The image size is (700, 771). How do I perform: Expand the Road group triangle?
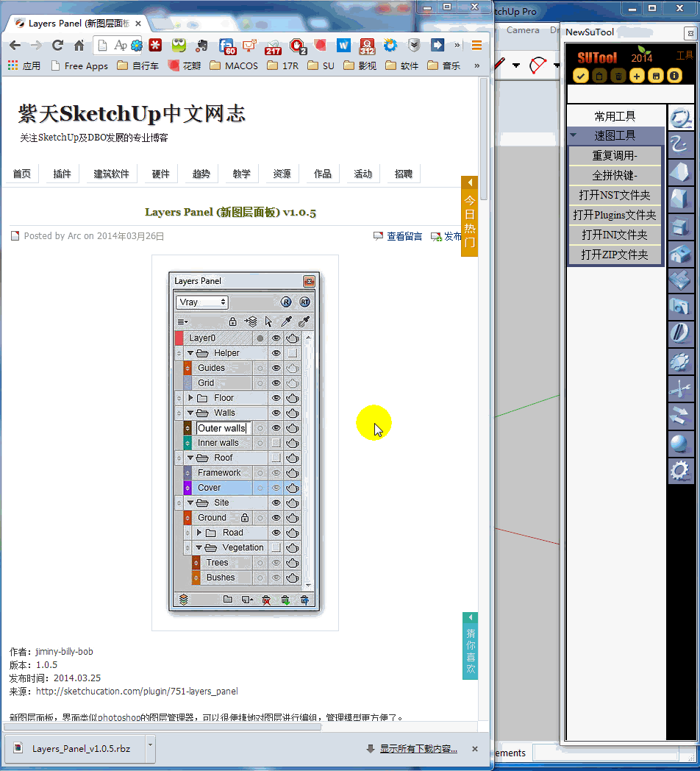pyautogui.click(x=199, y=533)
